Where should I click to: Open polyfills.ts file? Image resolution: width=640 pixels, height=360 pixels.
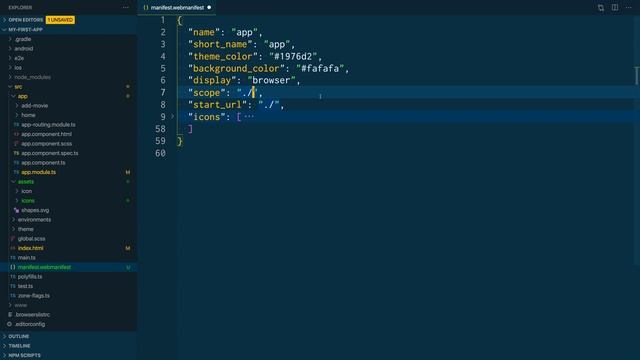pos(29,277)
